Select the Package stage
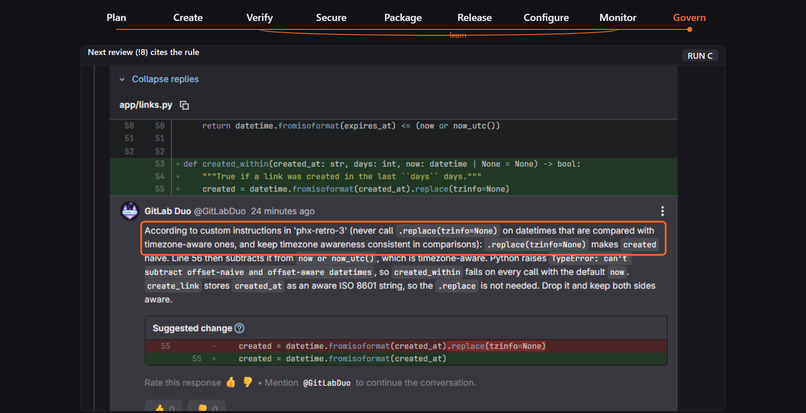Image resolution: width=806 pixels, height=413 pixels. (403, 17)
